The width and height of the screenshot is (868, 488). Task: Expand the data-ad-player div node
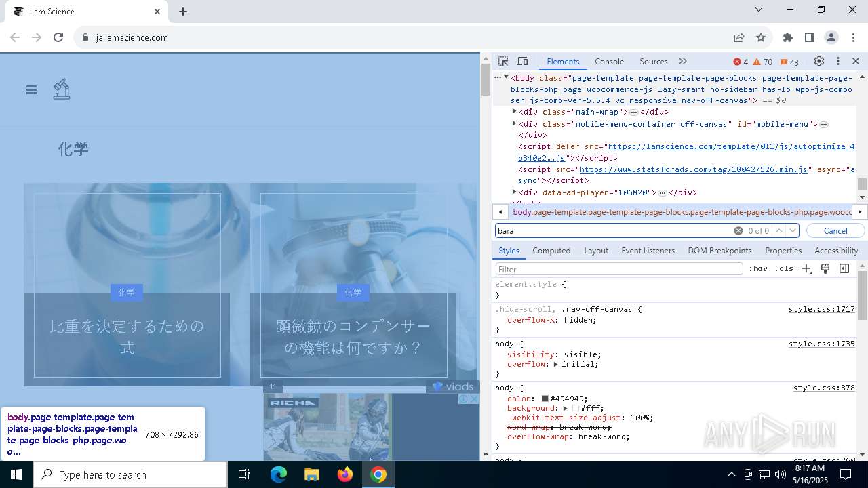(514, 192)
